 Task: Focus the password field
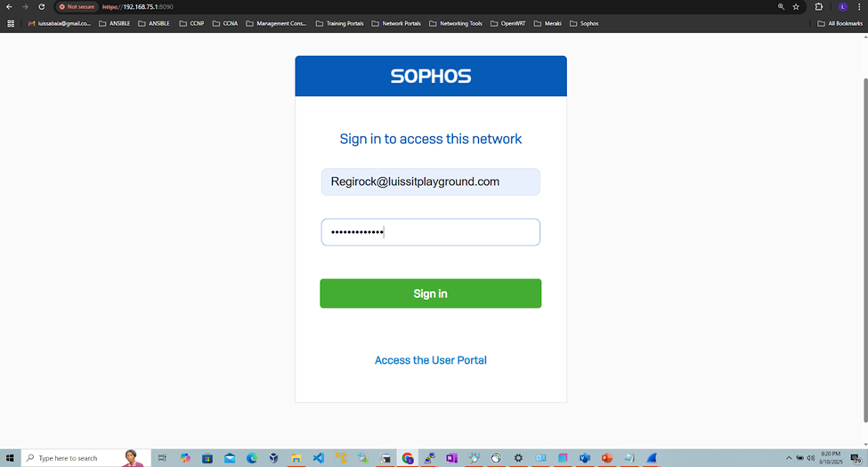(x=431, y=232)
